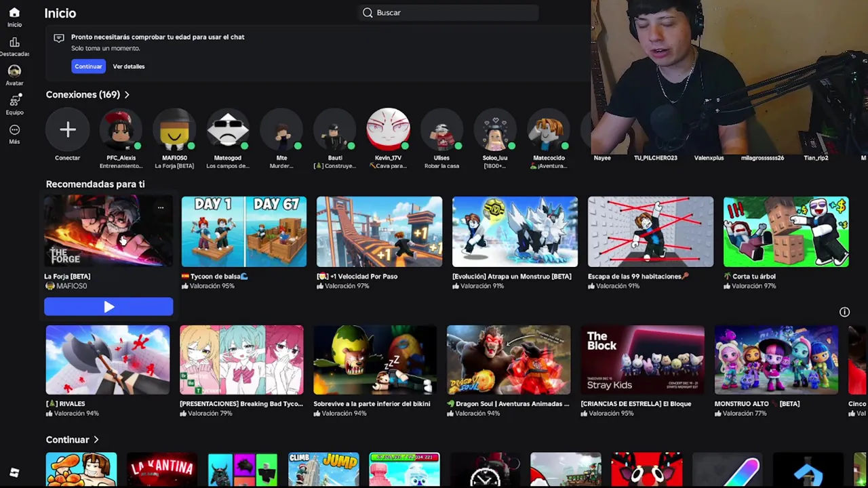Open Ulises connection avatar
This screenshot has height=488, width=868.
point(441,129)
